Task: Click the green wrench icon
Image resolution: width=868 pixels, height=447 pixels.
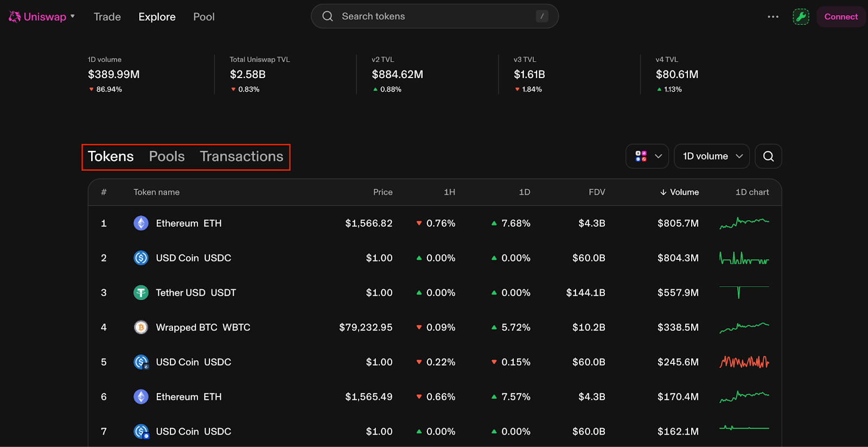Action: pyautogui.click(x=801, y=17)
